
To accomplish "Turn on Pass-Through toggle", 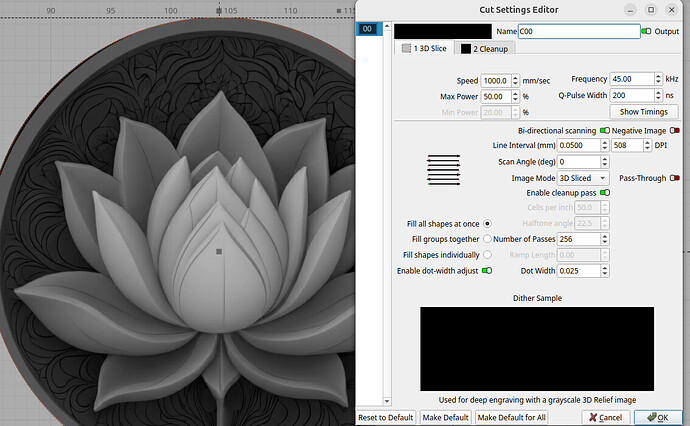I will [x=675, y=178].
